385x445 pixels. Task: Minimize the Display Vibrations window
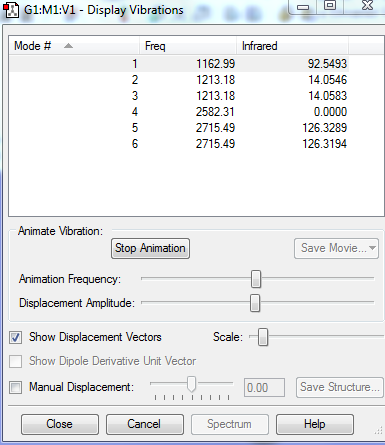[303, 7]
